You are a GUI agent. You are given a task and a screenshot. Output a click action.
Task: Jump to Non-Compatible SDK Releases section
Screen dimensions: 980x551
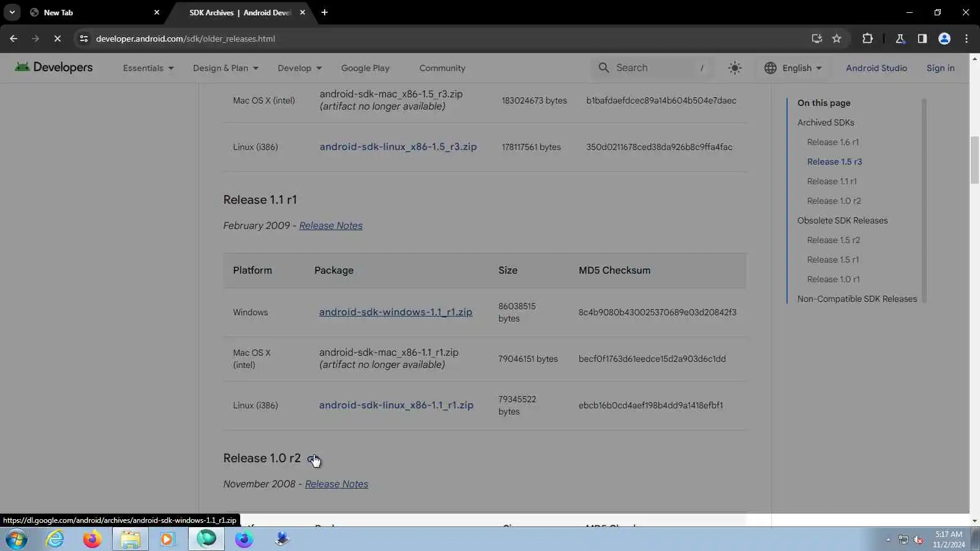point(857,299)
